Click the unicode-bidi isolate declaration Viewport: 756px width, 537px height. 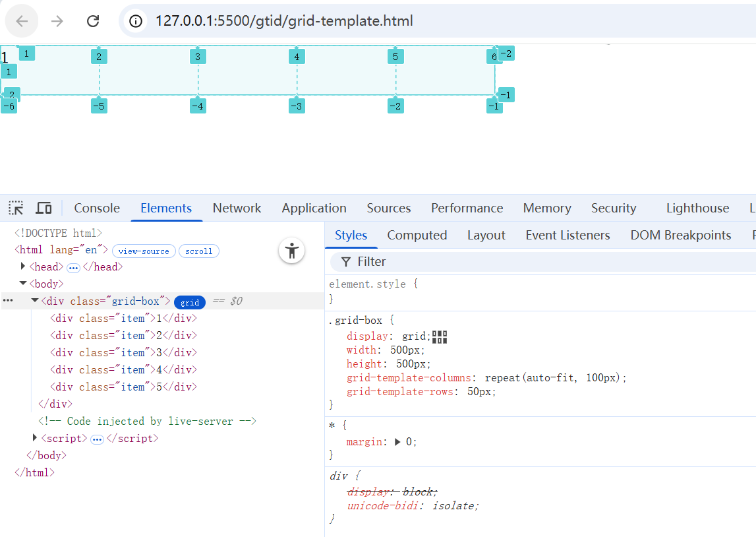pos(413,505)
